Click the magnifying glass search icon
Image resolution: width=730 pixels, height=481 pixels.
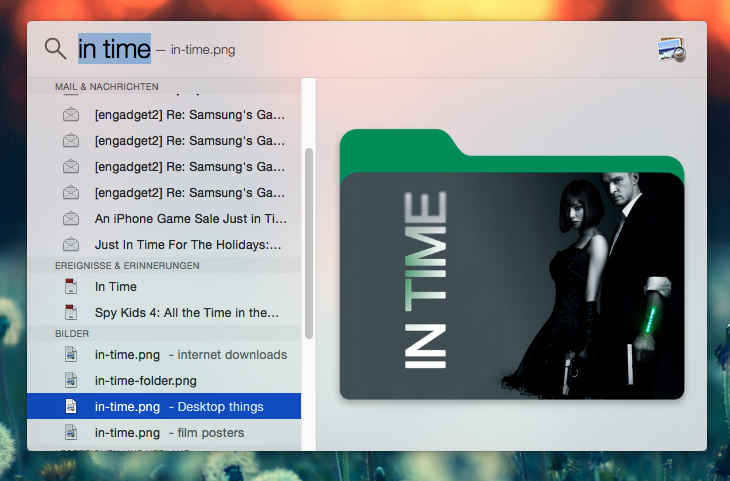(x=55, y=49)
